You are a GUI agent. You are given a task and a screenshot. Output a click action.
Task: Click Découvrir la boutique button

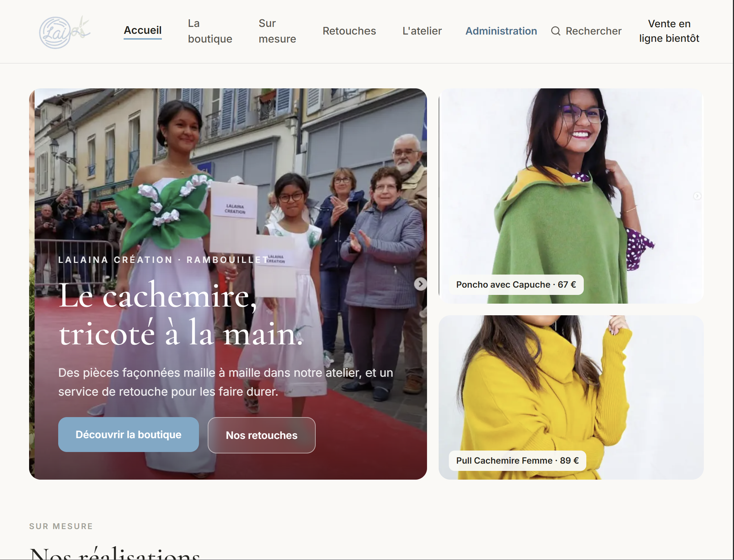128,435
